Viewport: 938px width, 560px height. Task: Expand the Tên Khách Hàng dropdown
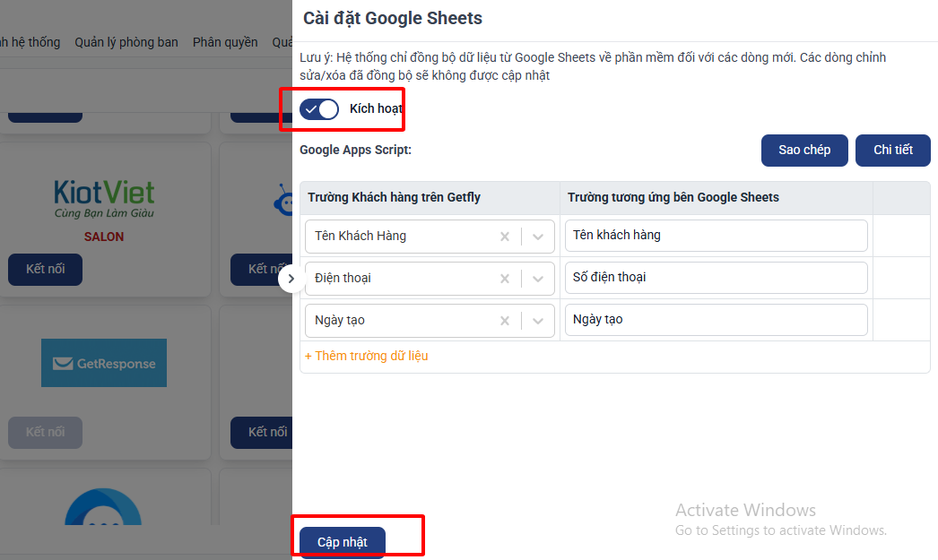538,237
